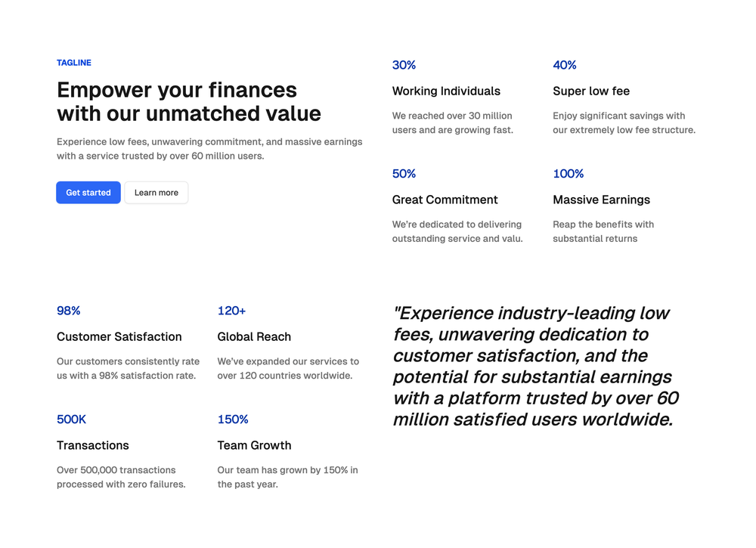
Task: Click the Super low fee heading
Action: 591,91
